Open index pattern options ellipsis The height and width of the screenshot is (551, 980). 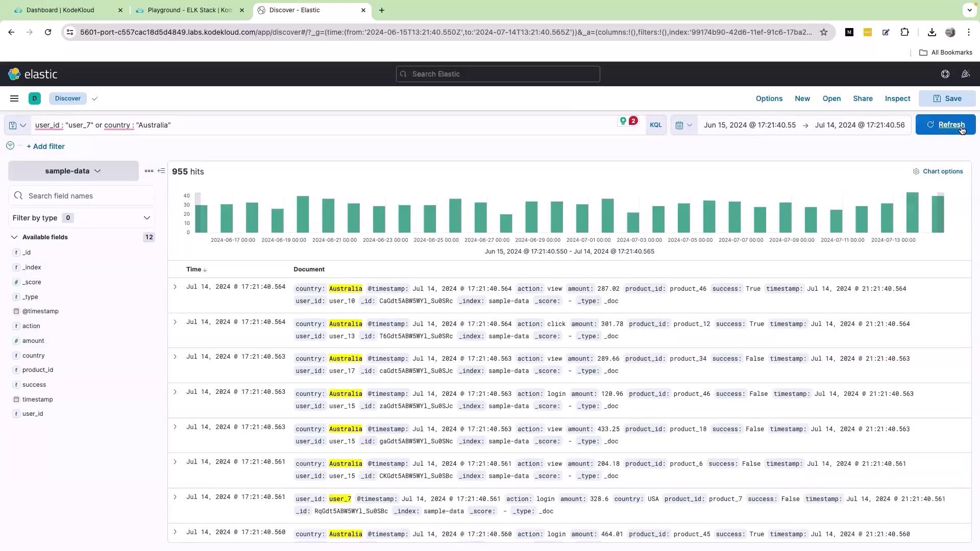point(149,171)
